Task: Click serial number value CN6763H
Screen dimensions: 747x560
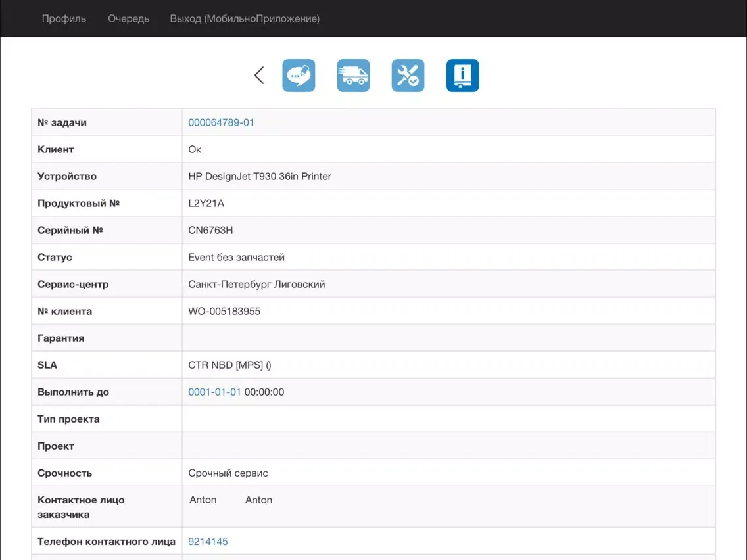Action: [x=210, y=231]
